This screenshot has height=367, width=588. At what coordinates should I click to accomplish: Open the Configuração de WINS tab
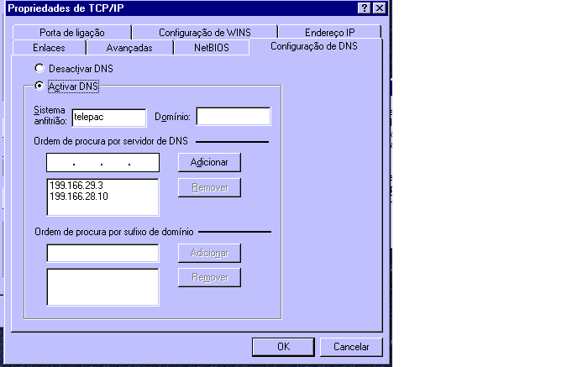coord(205,33)
